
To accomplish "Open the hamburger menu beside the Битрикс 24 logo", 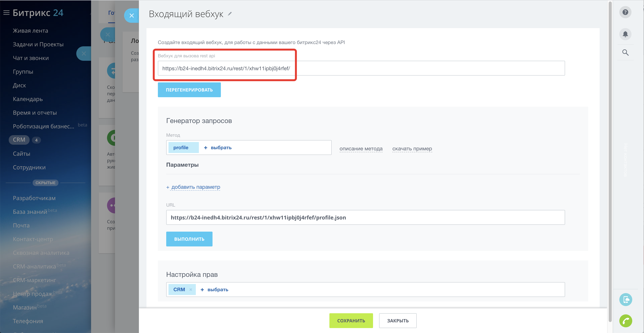I will coord(6,13).
